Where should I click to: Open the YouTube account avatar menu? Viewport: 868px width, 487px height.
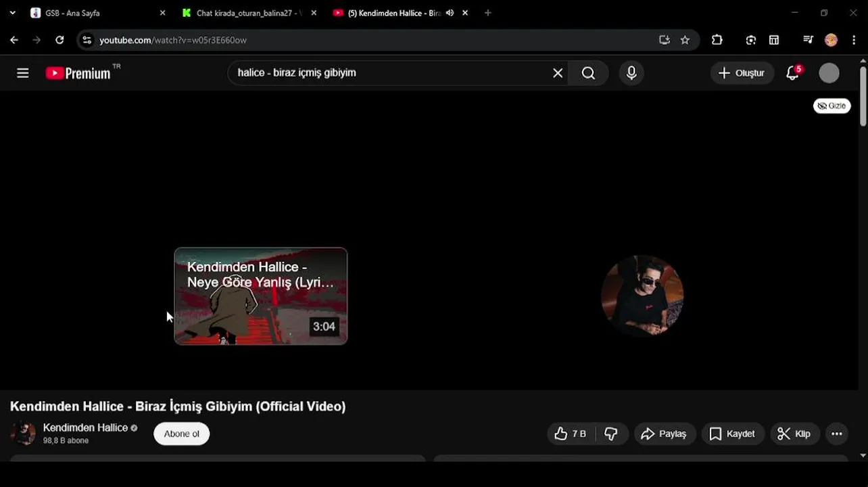point(829,73)
